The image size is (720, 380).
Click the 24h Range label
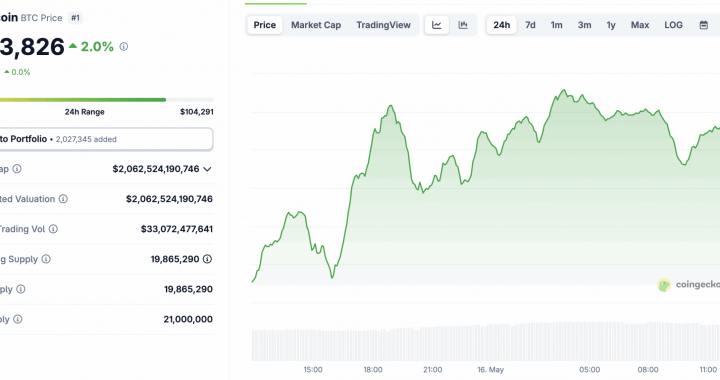pyautogui.click(x=84, y=112)
